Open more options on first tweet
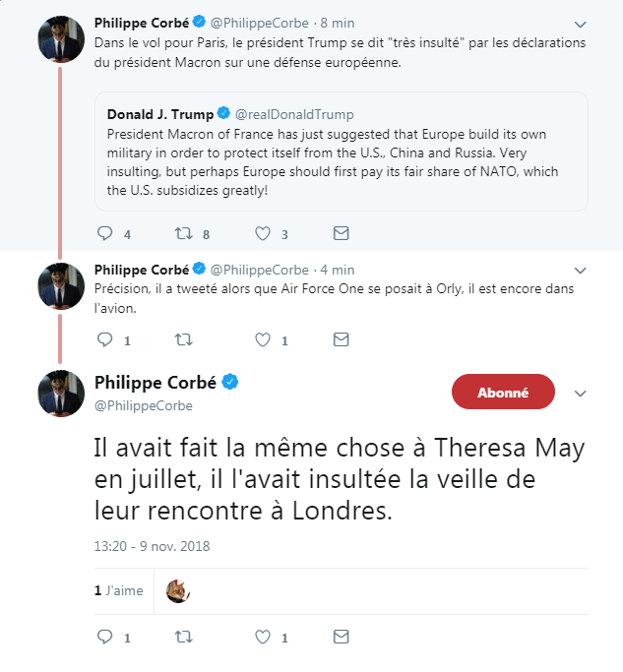 tap(580, 23)
